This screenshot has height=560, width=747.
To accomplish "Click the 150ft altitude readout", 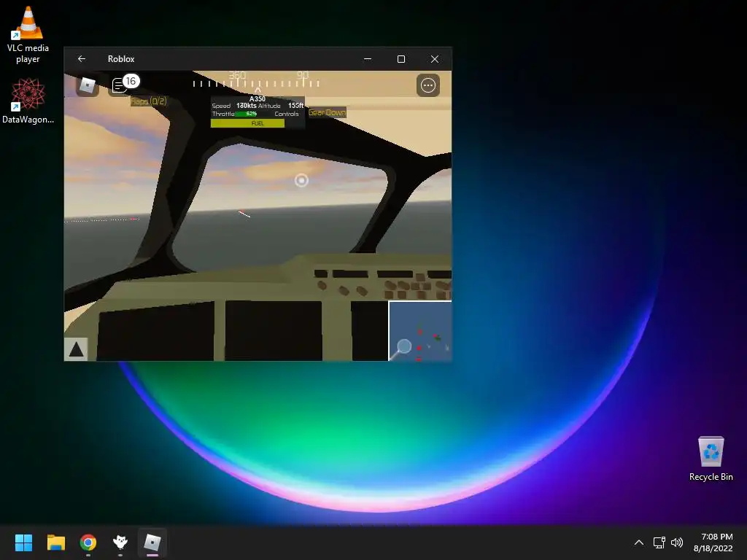I will pos(296,106).
